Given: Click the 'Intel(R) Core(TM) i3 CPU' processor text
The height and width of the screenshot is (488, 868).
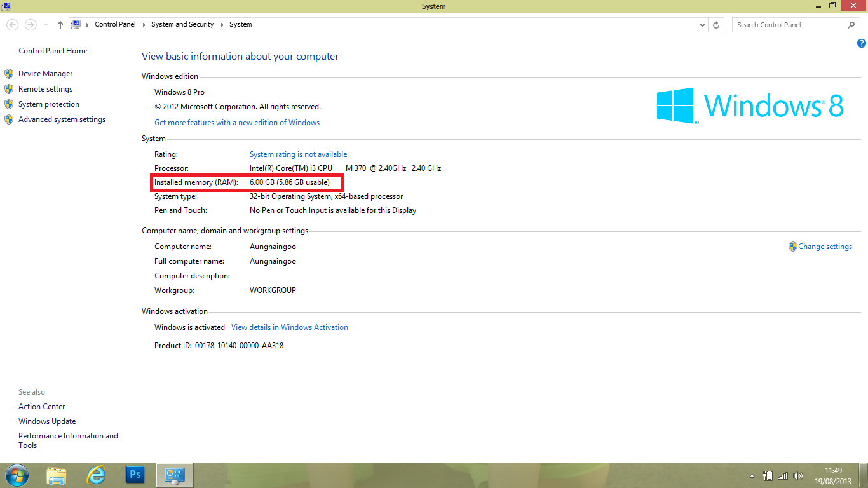Looking at the screenshot, I should point(291,168).
